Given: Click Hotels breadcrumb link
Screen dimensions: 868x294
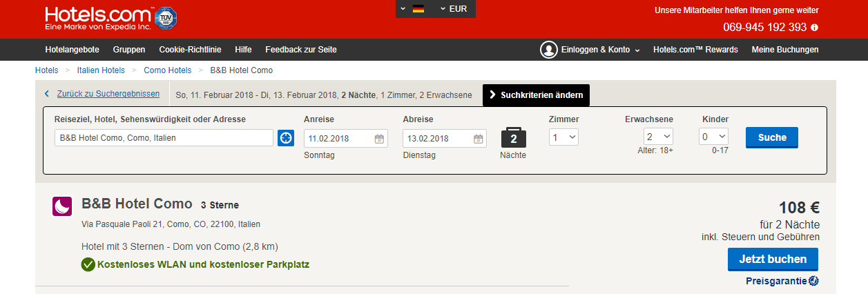Looking at the screenshot, I should [47, 70].
